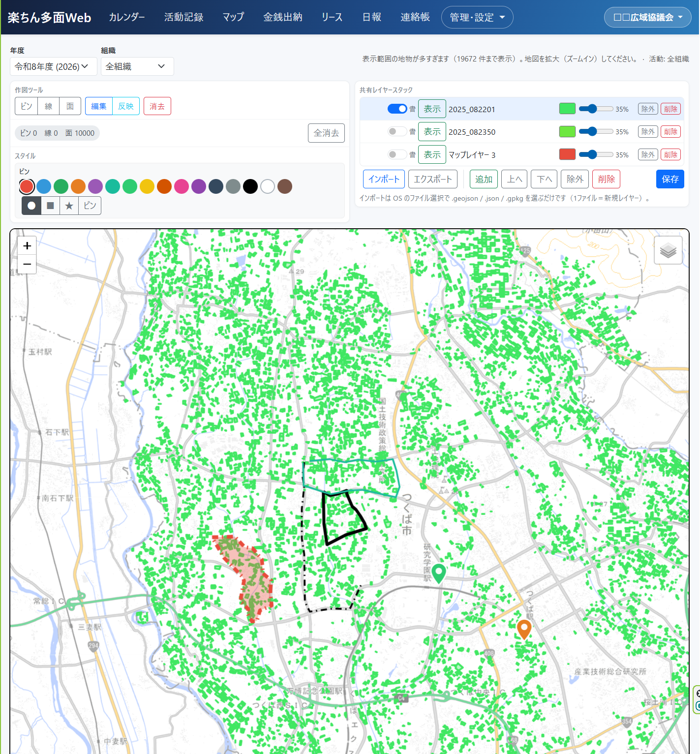Move layer up with 上へ

pyautogui.click(x=515, y=179)
